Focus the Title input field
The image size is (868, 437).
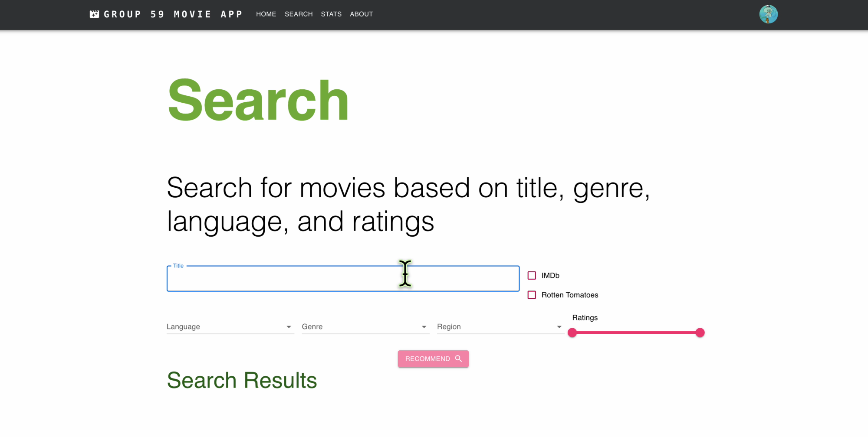343,278
